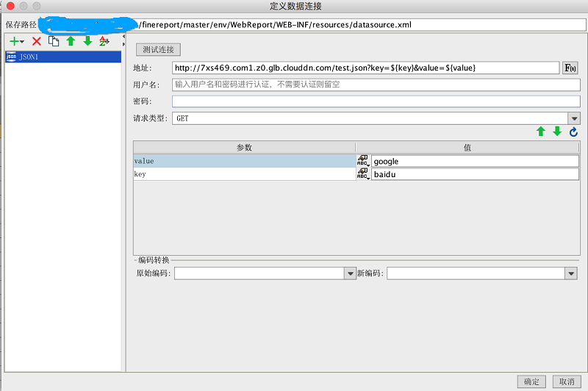Click the 测试连接 button
The width and height of the screenshot is (588, 391).
[158, 49]
